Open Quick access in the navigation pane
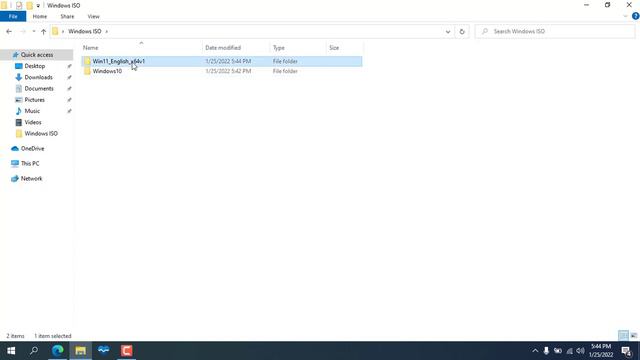Image resolution: width=640 pixels, height=360 pixels. point(37,55)
